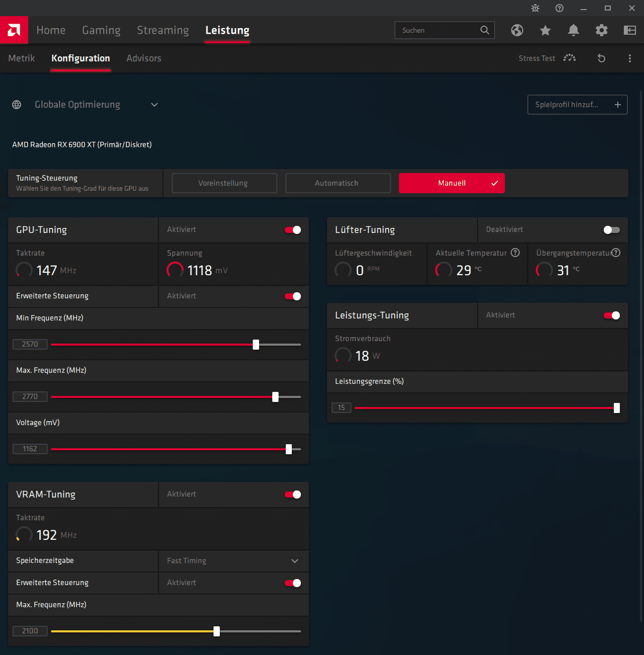
Task: Click the Spielprofil hinzufügen button
Action: [x=577, y=105]
